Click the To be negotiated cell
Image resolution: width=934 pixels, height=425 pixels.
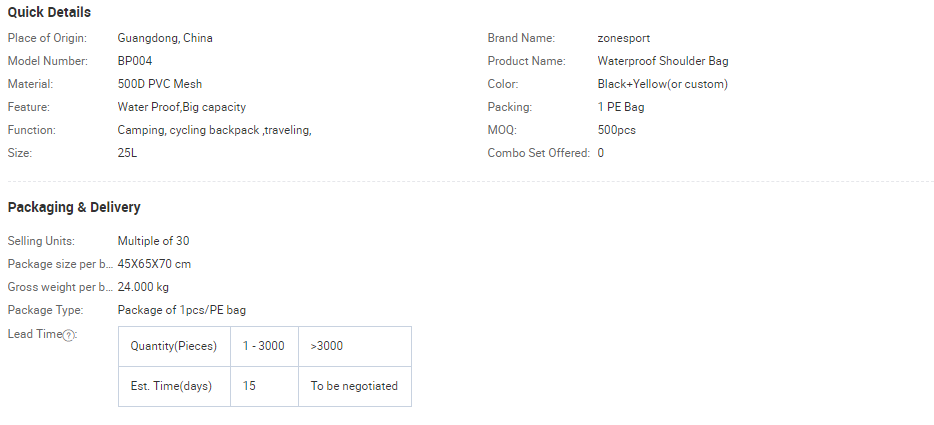[355, 386]
